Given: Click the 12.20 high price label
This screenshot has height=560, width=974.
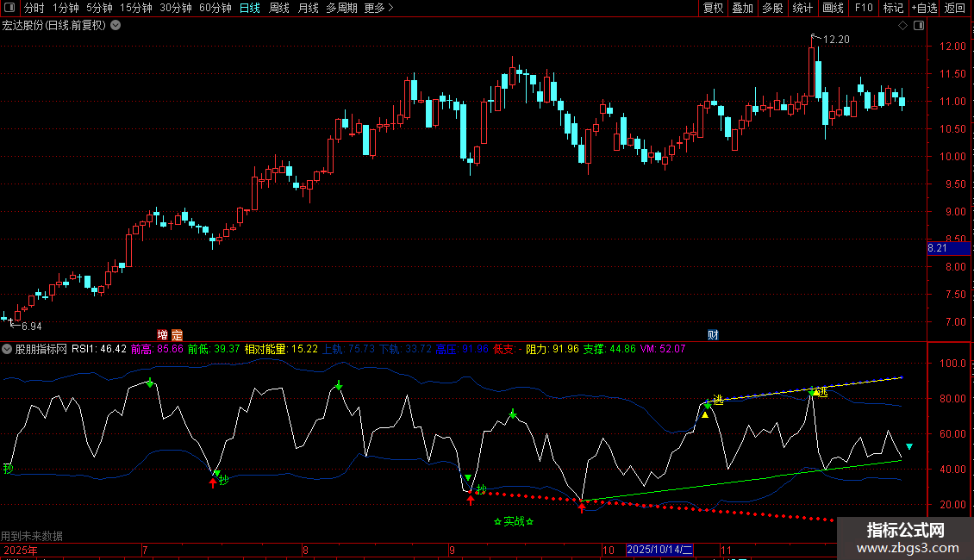Looking at the screenshot, I should coord(836,40).
